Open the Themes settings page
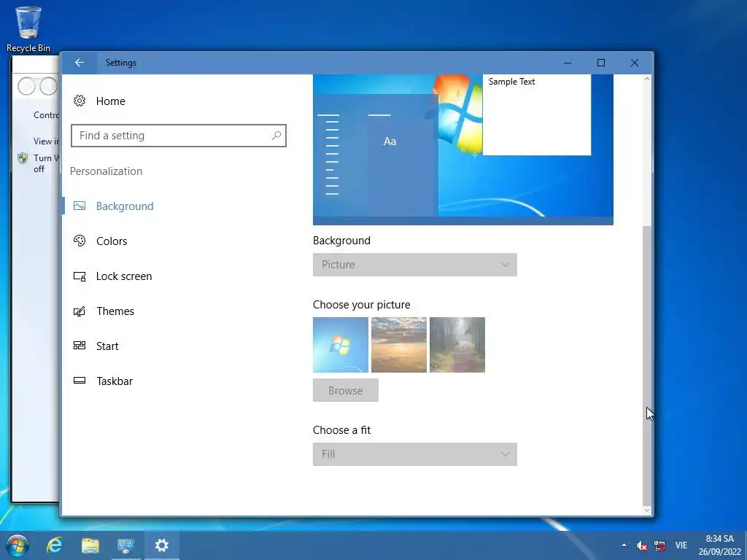The image size is (747, 560). pos(115,311)
